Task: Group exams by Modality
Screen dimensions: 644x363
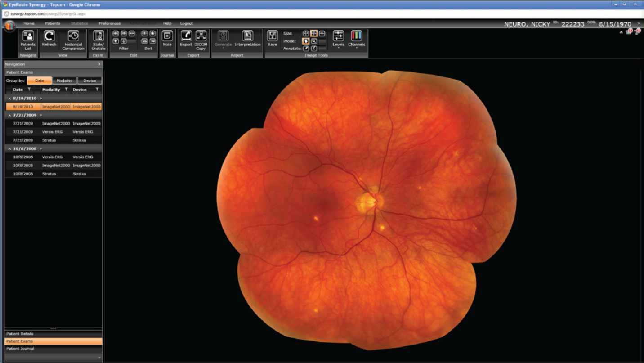Action: click(64, 81)
